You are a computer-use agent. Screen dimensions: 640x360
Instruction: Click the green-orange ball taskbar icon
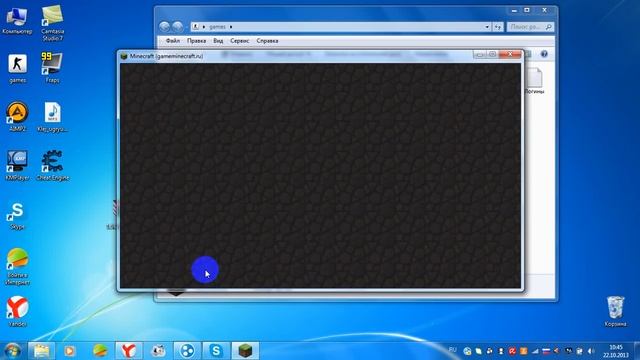pos(100,351)
